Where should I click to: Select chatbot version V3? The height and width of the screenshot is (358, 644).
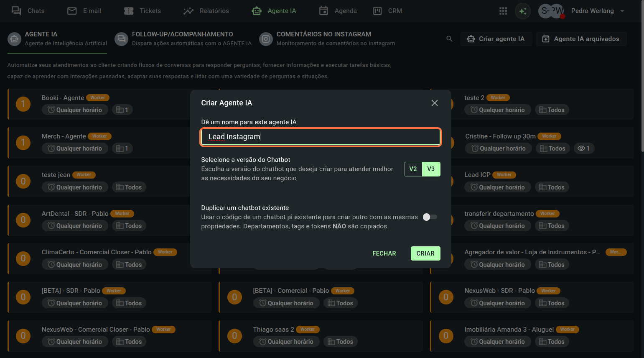tap(431, 169)
